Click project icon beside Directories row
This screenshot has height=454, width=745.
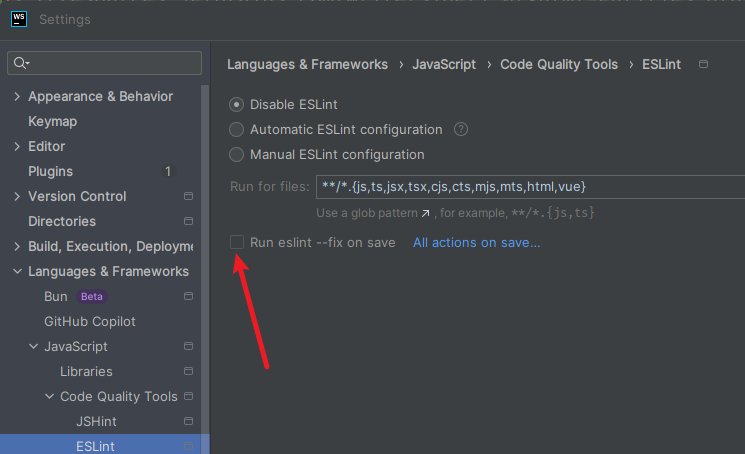click(x=188, y=221)
